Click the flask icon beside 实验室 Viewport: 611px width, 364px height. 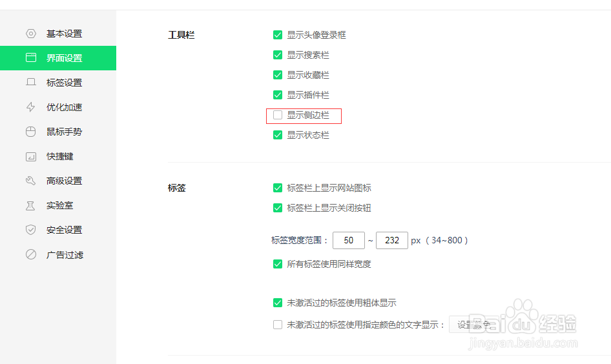point(30,205)
